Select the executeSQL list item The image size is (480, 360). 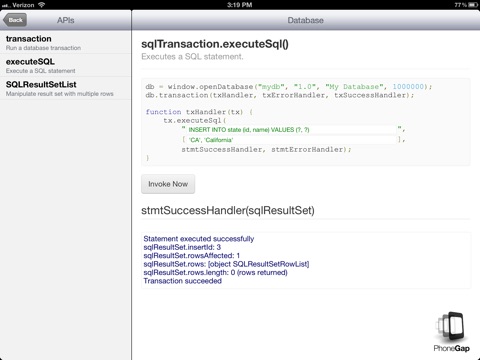65,66
